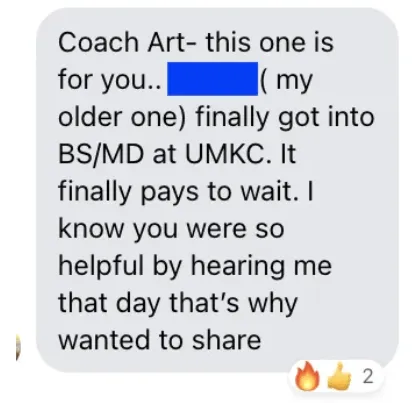The image size is (416, 403).
Task: Click the sender avatar beside the message
Action: pos(18,347)
